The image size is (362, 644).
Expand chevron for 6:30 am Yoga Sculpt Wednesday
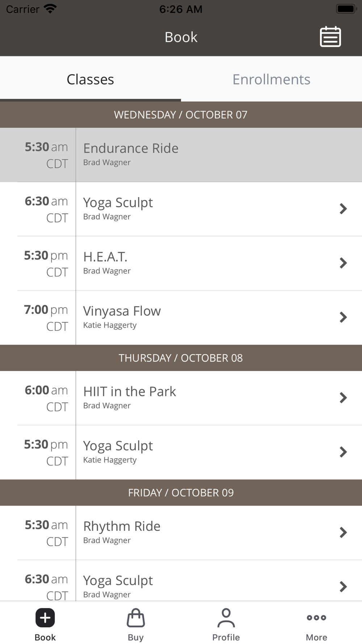coord(343,209)
